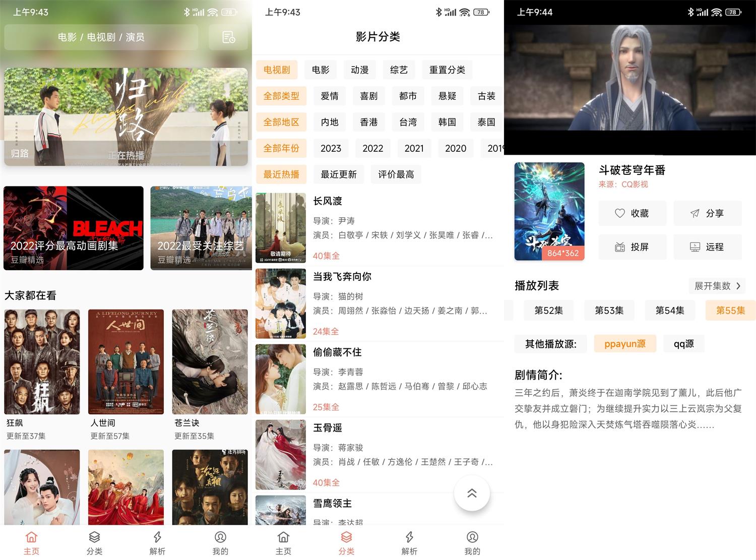756x560 pixels.
Task: Switch to the 综艺 category tab
Action: tap(399, 70)
